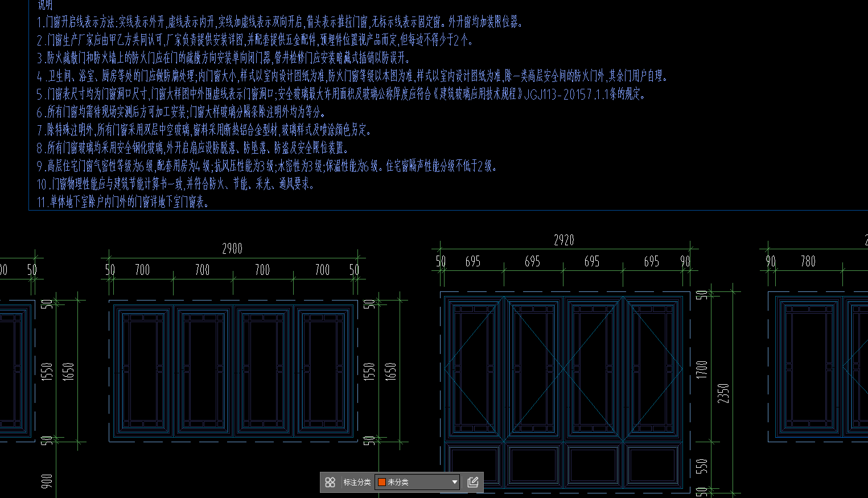Click the 900 vertical dimension text
The image size is (868, 498).
[47, 481]
